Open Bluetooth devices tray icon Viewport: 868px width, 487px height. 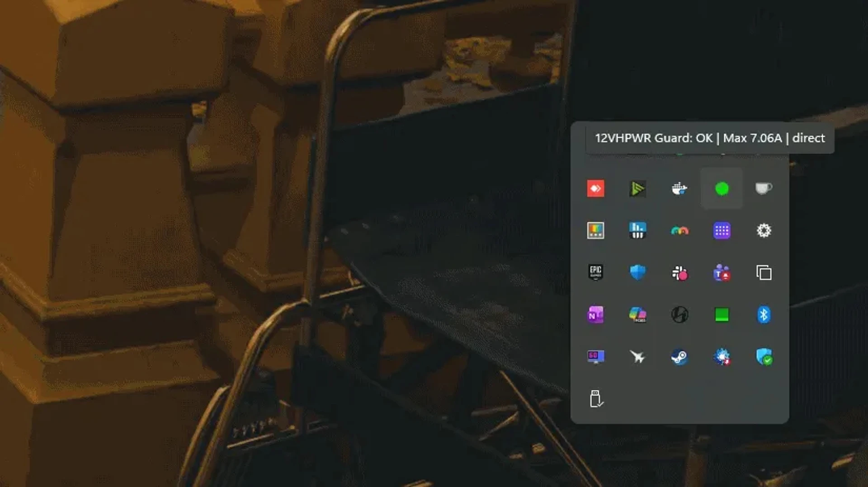click(x=764, y=314)
